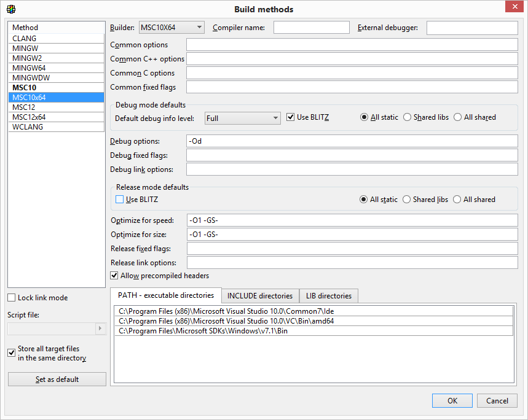528x420 pixels.
Task: Enable Lock link mode checkbox
Action: 12,298
